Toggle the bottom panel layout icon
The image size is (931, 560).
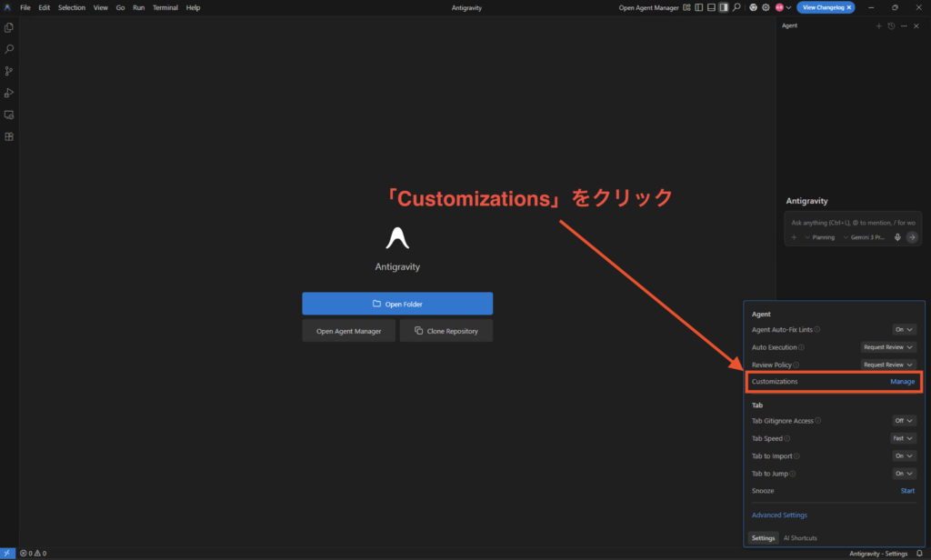click(x=711, y=7)
